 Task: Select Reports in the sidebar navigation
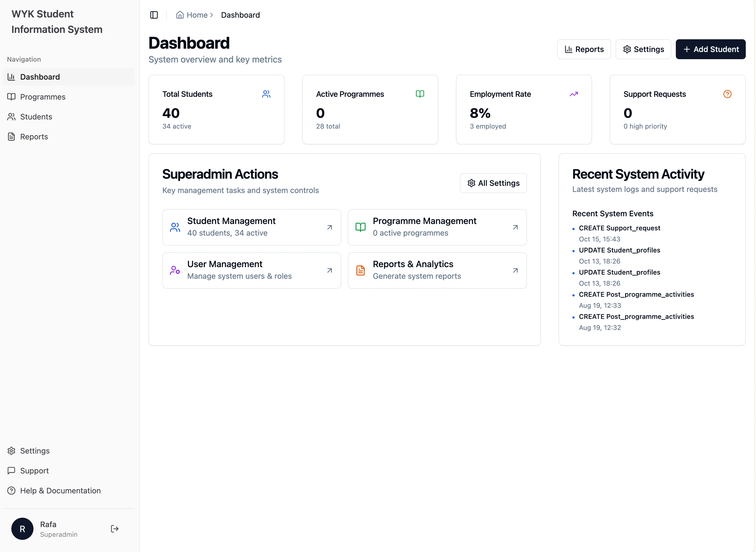34,137
